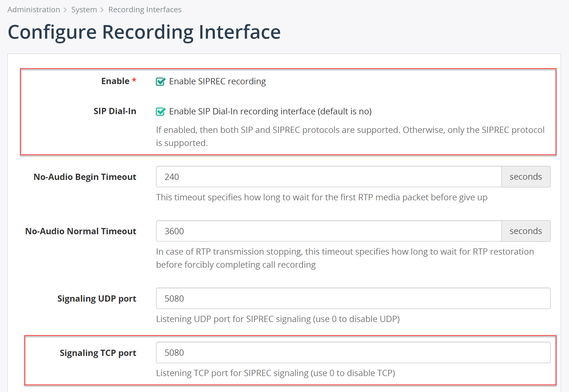
Task: Click the SIP Dial-In recording interface label text
Action: [x=270, y=112]
